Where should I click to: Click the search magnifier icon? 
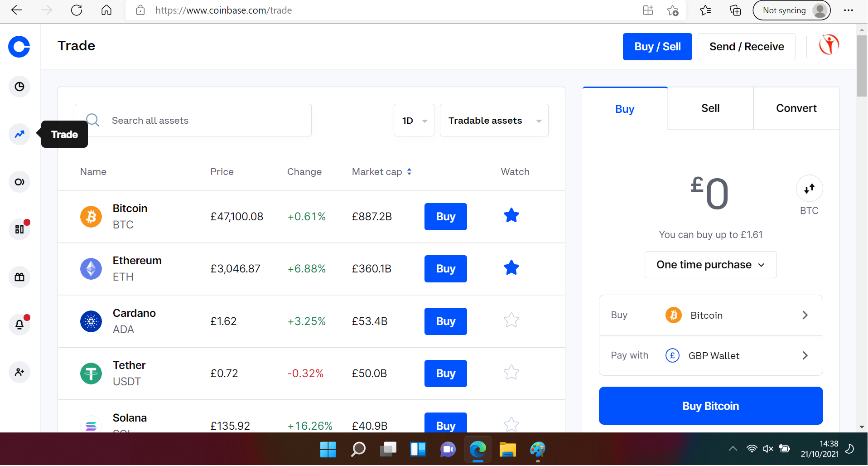click(93, 120)
